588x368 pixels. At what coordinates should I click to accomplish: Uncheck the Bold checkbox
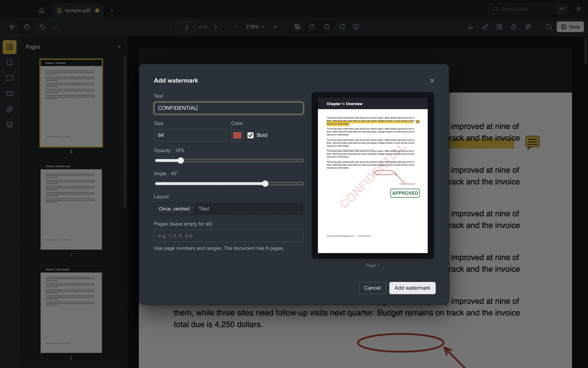point(250,135)
